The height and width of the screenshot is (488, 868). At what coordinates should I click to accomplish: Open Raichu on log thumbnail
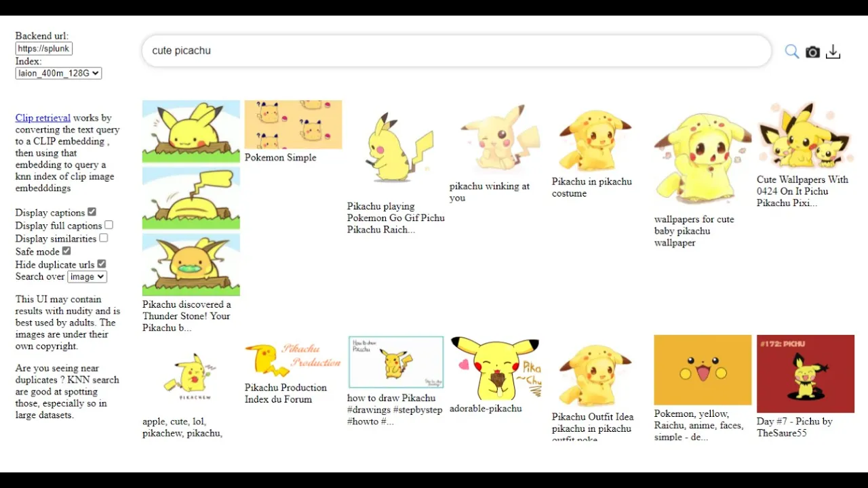click(191, 264)
